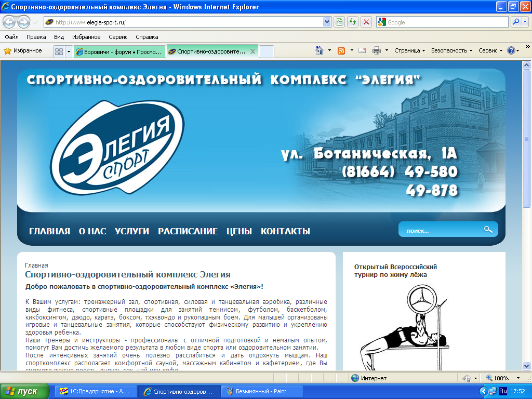Click the bench press tournament illustration
The image size is (532, 399).
[x=404, y=327]
